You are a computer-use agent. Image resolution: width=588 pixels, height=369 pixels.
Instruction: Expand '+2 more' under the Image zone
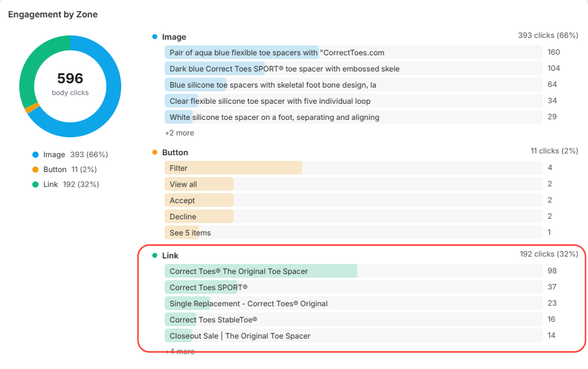(180, 133)
